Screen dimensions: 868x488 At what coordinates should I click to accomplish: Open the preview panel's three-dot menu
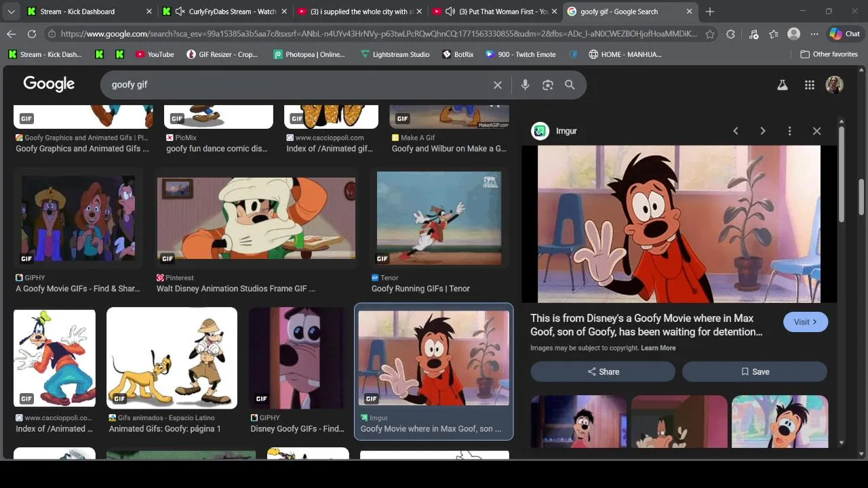[789, 131]
